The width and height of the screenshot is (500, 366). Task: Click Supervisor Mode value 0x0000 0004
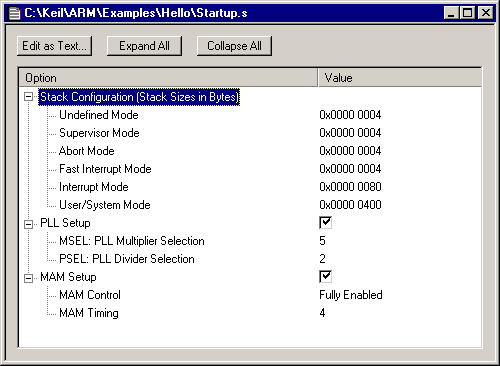[x=350, y=133]
